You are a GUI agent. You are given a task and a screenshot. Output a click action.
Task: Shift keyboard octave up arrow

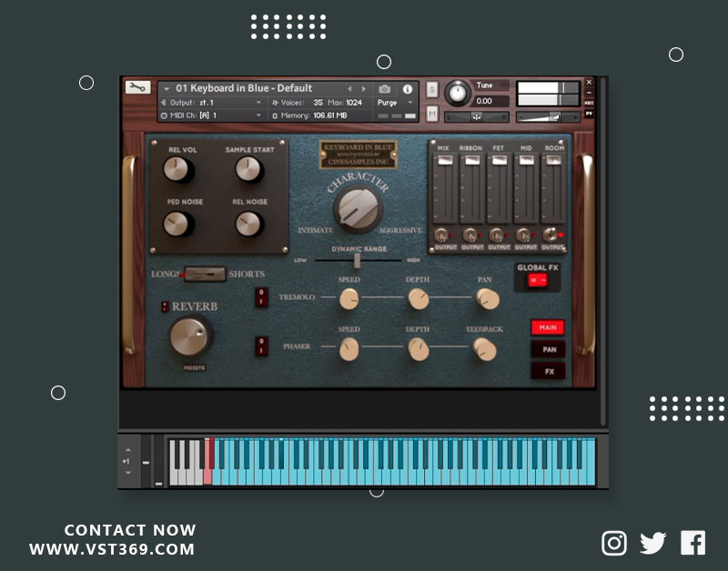[128, 450]
